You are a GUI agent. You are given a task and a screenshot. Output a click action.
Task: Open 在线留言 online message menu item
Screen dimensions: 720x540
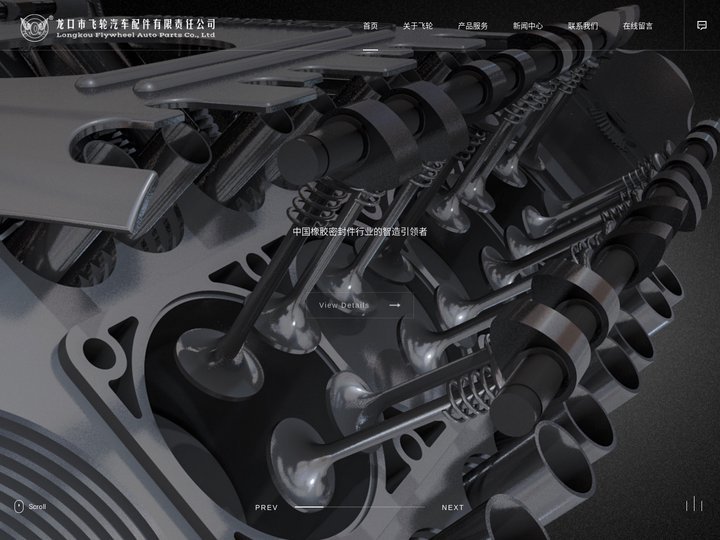(x=638, y=26)
